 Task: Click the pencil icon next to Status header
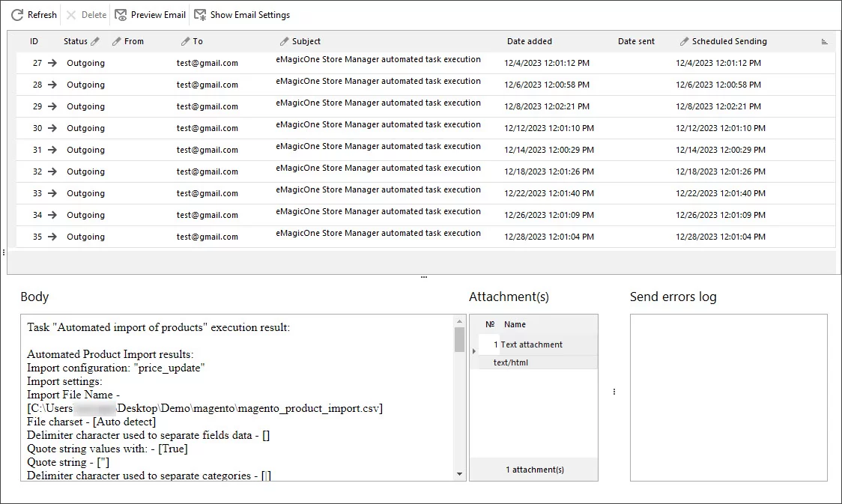click(95, 41)
